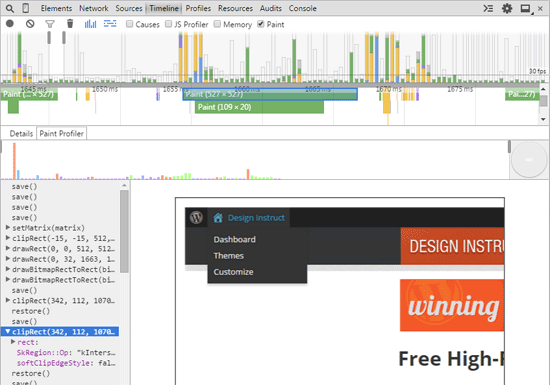Open DevTools settings gear
The width and height of the screenshot is (550, 385).
click(x=507, y=8)
